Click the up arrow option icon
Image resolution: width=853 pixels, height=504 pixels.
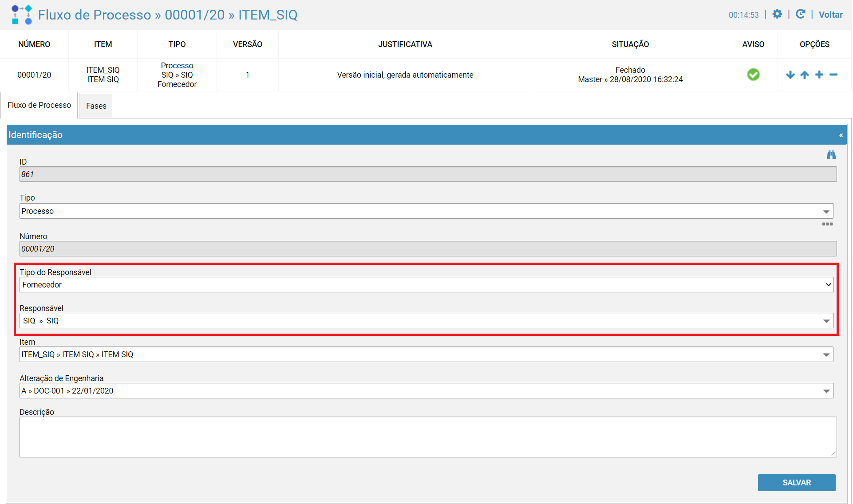805,75
